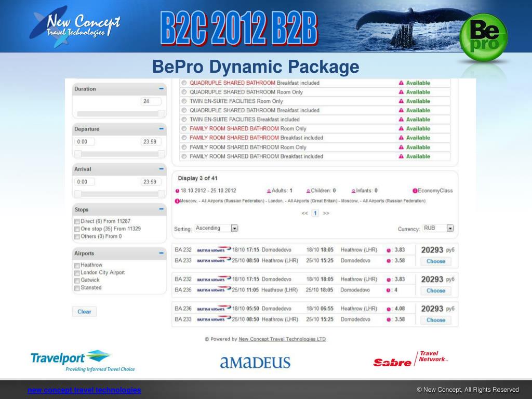Click the Arrival start time 0:00 field

coord(85,181)
